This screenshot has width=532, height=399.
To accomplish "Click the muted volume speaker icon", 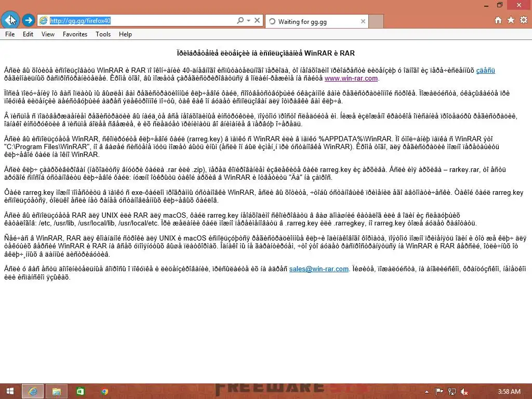I will point(464,392).
